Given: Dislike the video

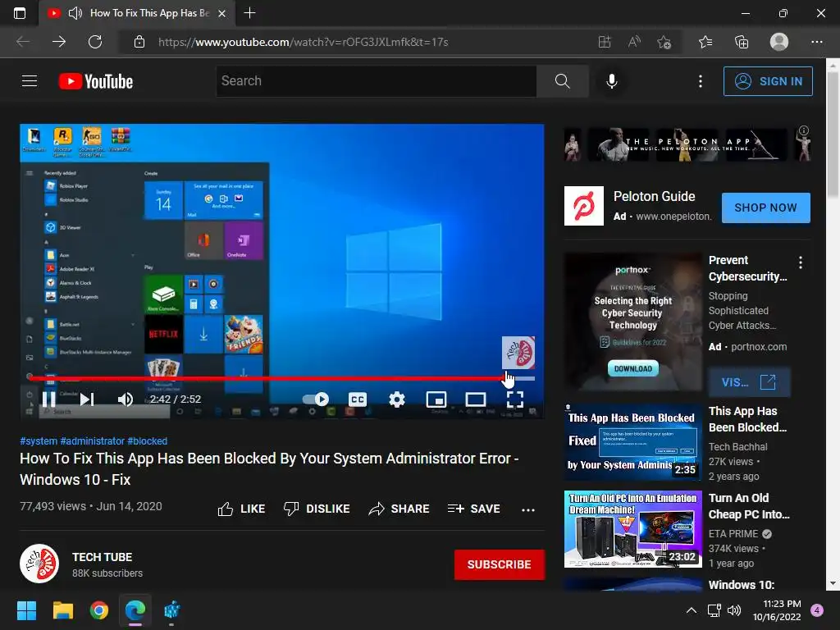Looking at the screenshot, I should pos(317,509).
